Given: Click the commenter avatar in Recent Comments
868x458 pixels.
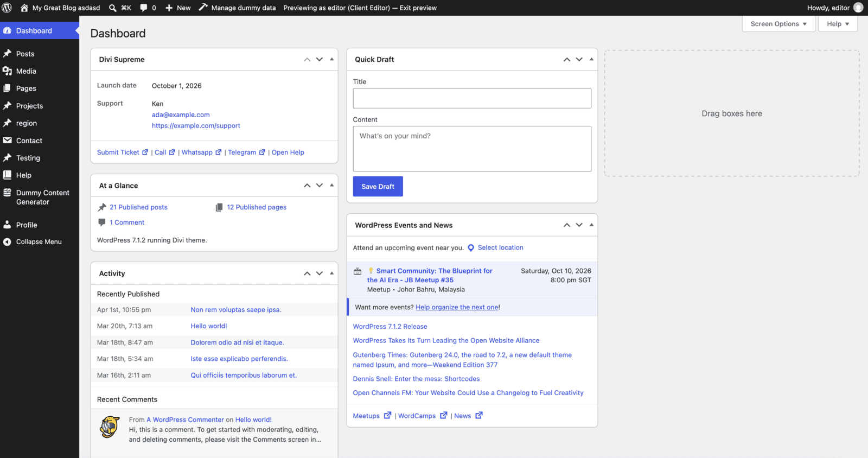Looking at the screenshot, I should (110, 427).
